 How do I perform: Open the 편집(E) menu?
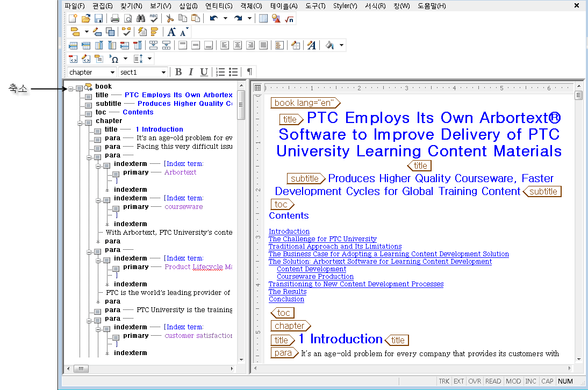(x=103, y=6)
